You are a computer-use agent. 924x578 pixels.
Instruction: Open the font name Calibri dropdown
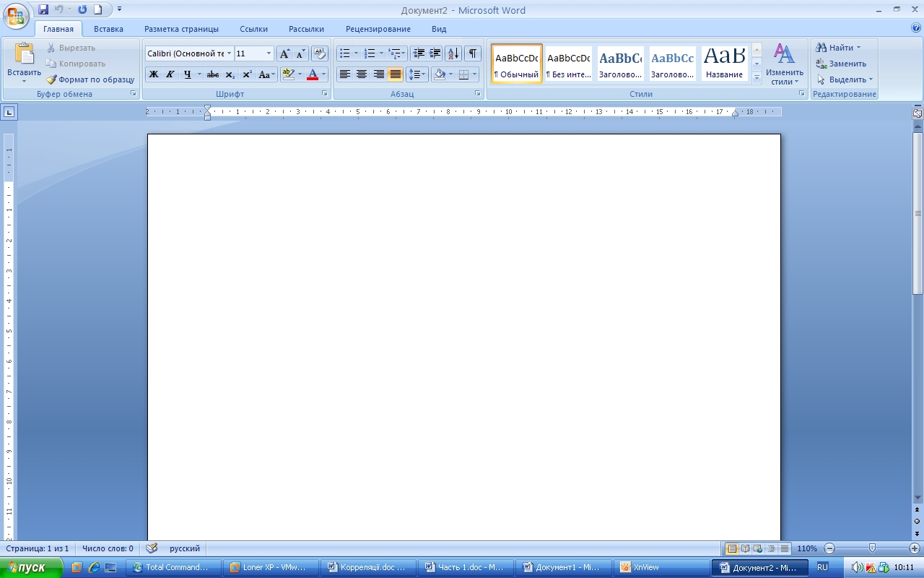pos(230,53)
